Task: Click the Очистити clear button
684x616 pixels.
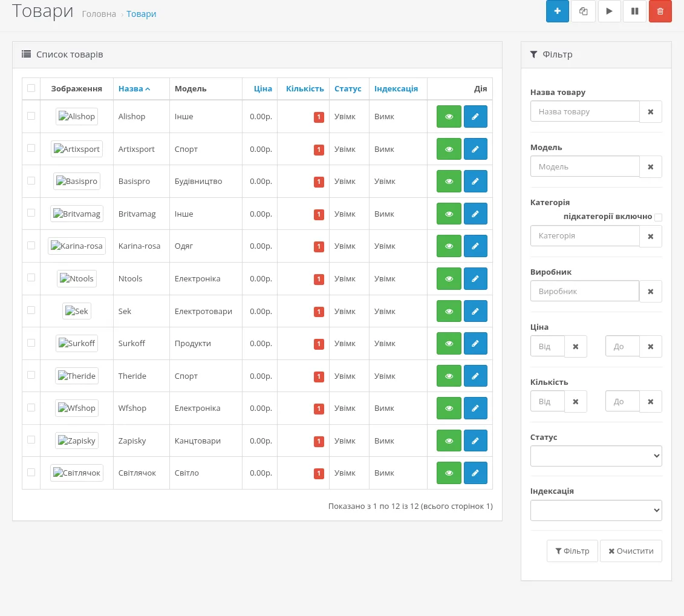Action: click(631, 551)
